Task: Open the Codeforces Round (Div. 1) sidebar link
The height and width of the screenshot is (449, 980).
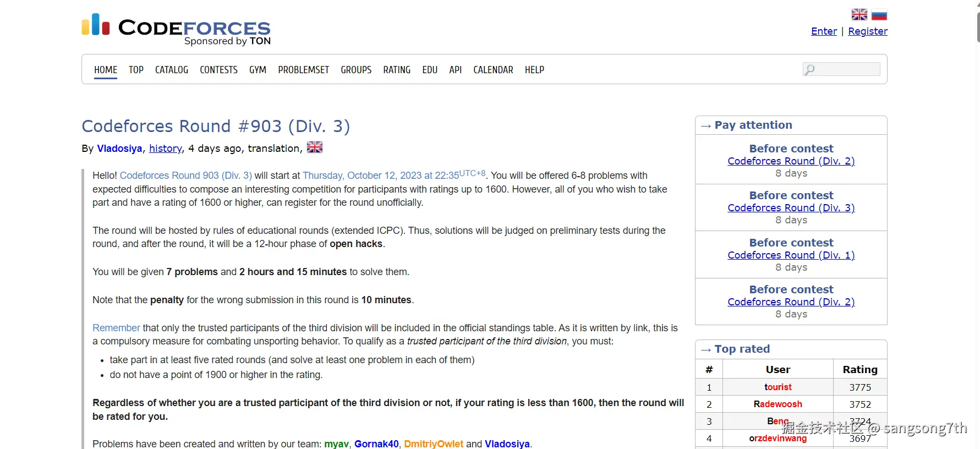Action: click(791, 255)
